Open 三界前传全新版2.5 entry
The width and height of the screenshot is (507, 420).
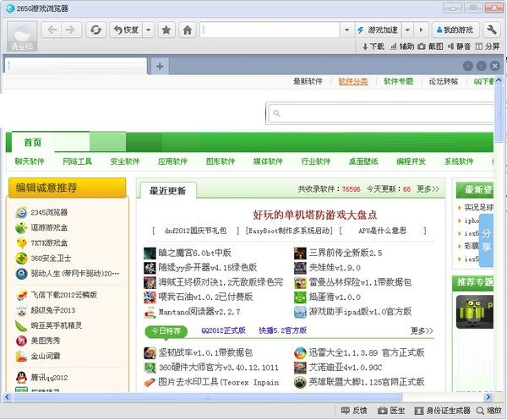[346, 253]
